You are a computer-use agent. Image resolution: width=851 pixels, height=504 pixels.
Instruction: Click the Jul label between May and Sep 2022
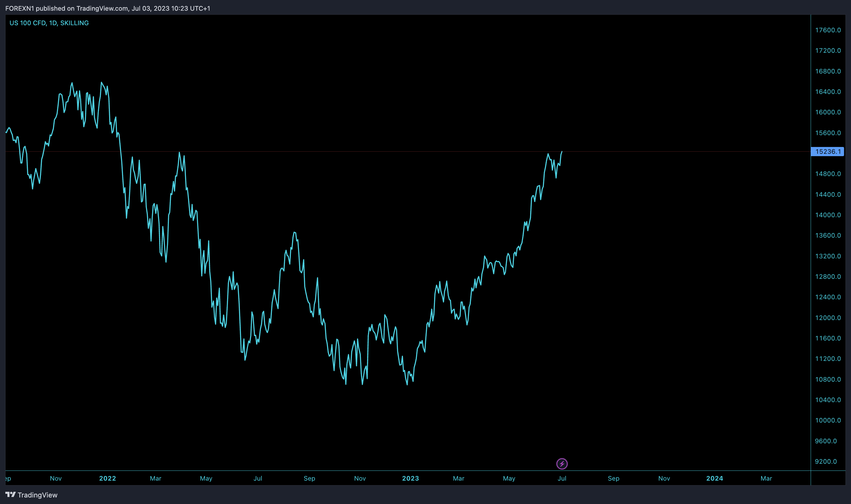click(x=258, y=478)
